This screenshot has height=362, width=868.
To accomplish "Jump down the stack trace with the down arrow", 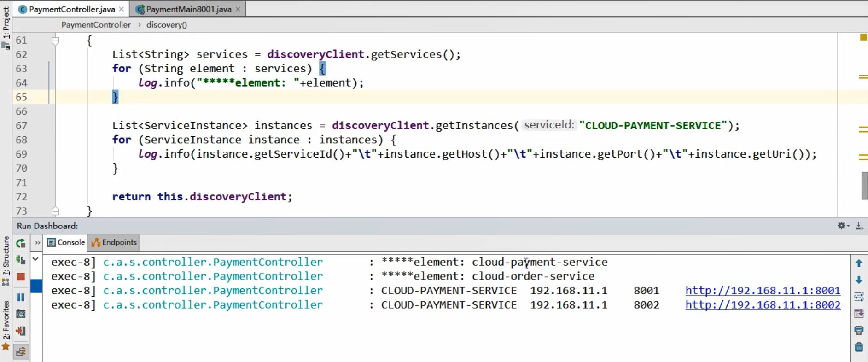I will tap(859, 280).
